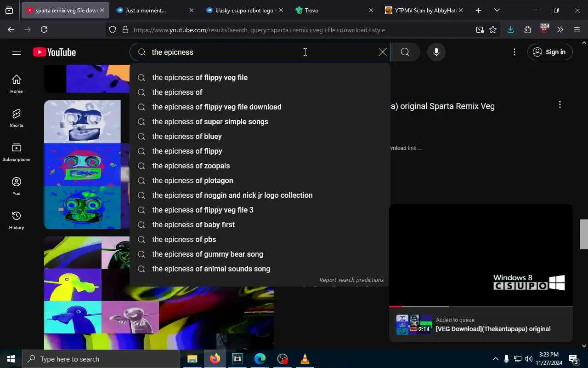The width and height of the screenshot is (588, 368).
Task: Select suggestion 'the epicness of bluey'
Action: pyautogui.click(x=260, y=136)
